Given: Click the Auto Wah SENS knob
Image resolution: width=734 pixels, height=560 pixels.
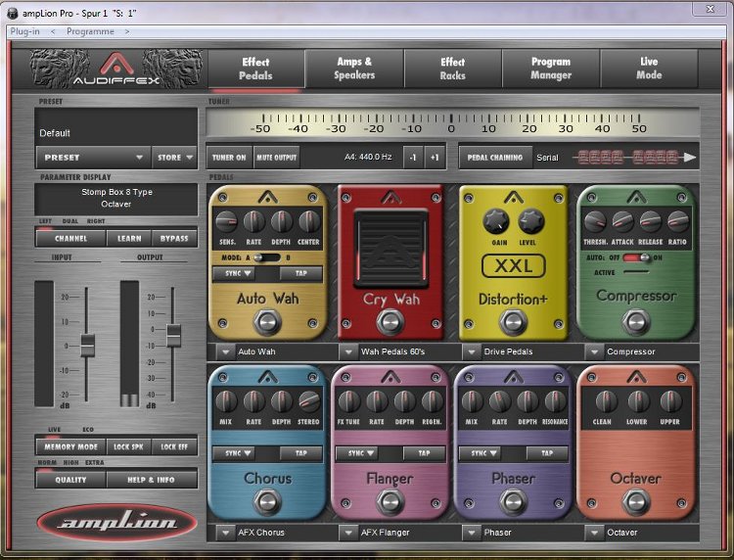Looking at the screenshot, I should 227,222.
